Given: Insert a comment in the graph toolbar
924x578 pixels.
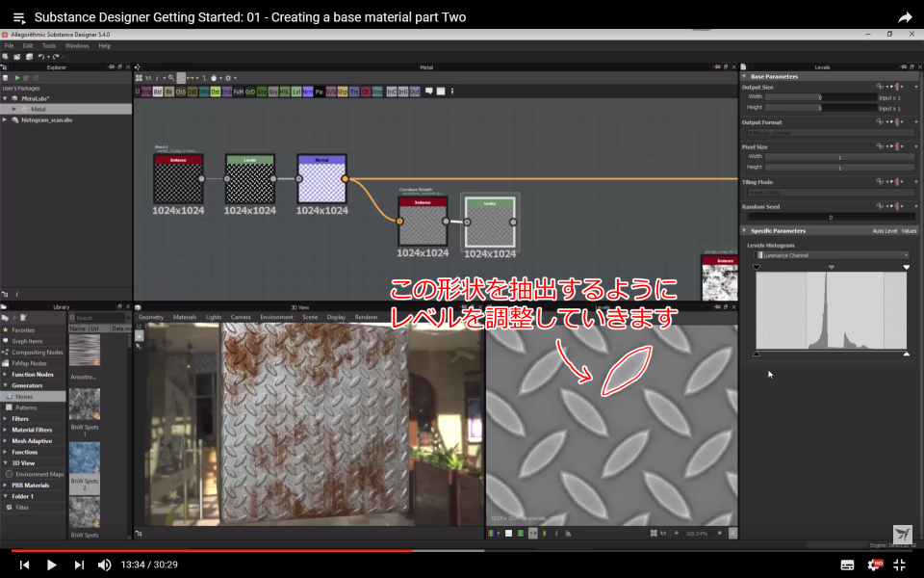Looking at the screenshot, I should click(429, 91).
